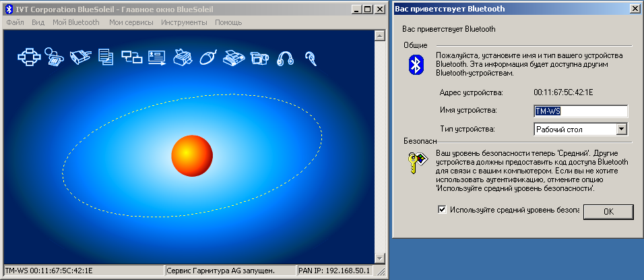Image resolution: width=644 pixels, height=280 pixels.
Task: Open the Инструменты menu
Action: click(x=184, y=22)
